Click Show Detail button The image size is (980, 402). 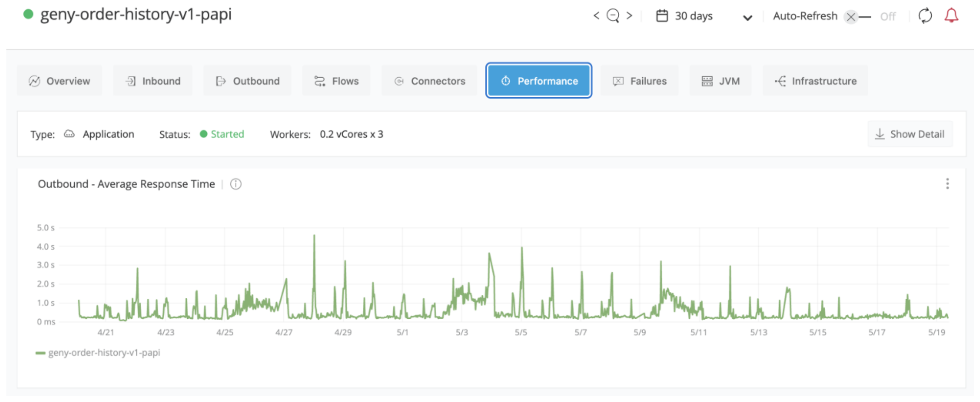click(x=910, y=134)
